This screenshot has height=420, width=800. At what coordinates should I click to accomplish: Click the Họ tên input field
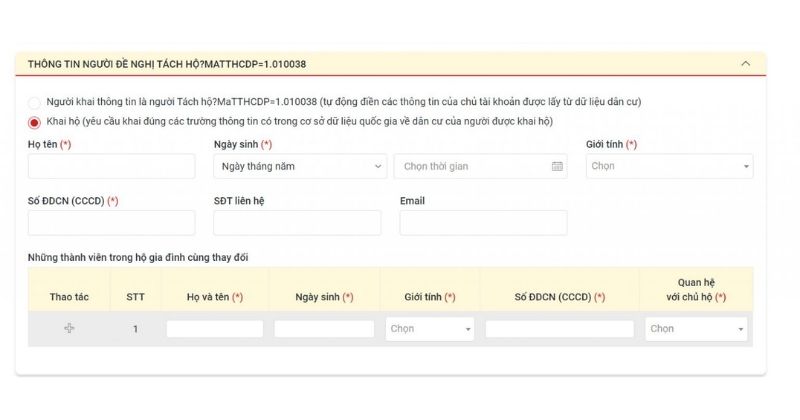(111, 166)
